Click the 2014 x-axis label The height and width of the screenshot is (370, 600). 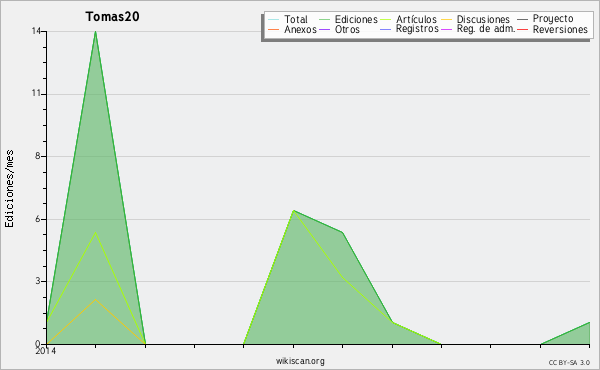click(x=46, y=350)
